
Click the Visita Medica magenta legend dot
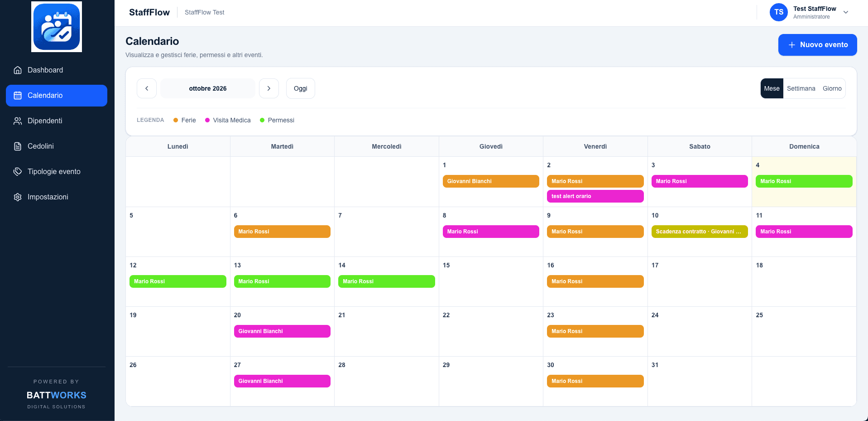coord(207,120)
